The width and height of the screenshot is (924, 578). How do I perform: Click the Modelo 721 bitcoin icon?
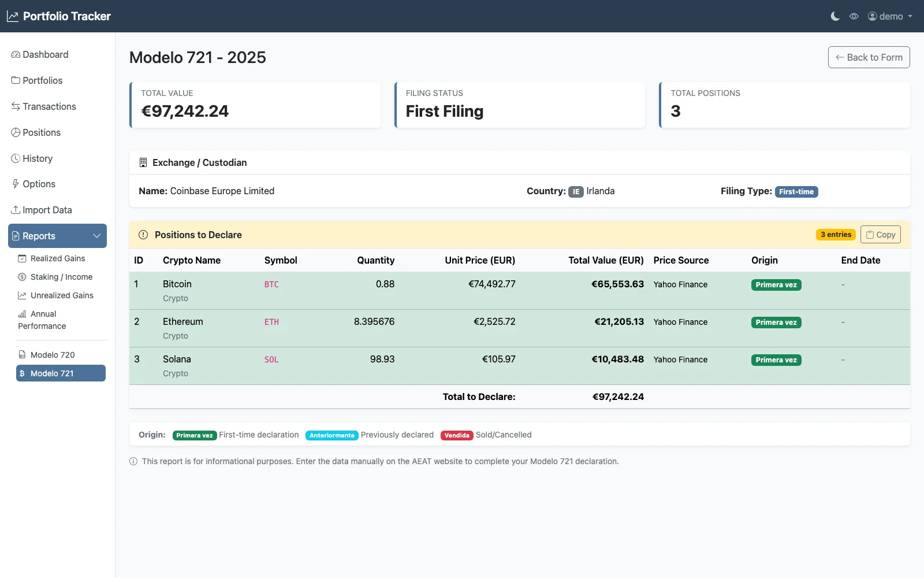point(22,373)
